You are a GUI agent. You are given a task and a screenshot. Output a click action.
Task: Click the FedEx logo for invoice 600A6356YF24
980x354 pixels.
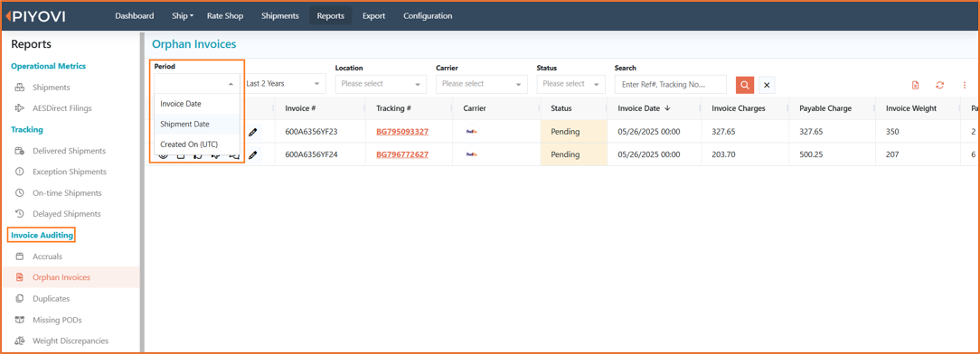pos(473,154)
